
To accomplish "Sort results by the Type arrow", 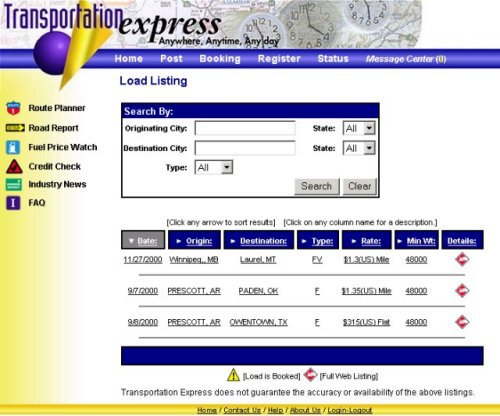I will (304, 241).
